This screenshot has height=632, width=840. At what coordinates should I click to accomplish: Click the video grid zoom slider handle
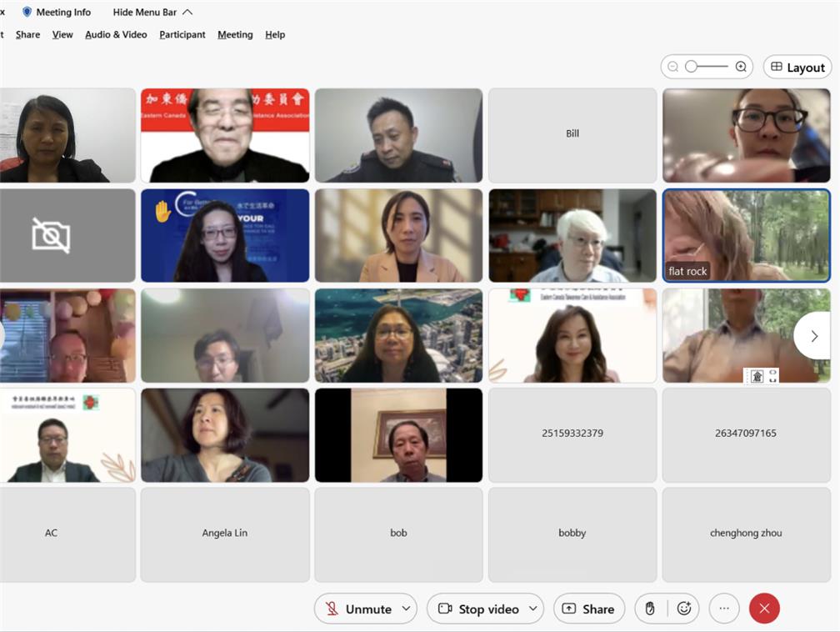(691, 67)
